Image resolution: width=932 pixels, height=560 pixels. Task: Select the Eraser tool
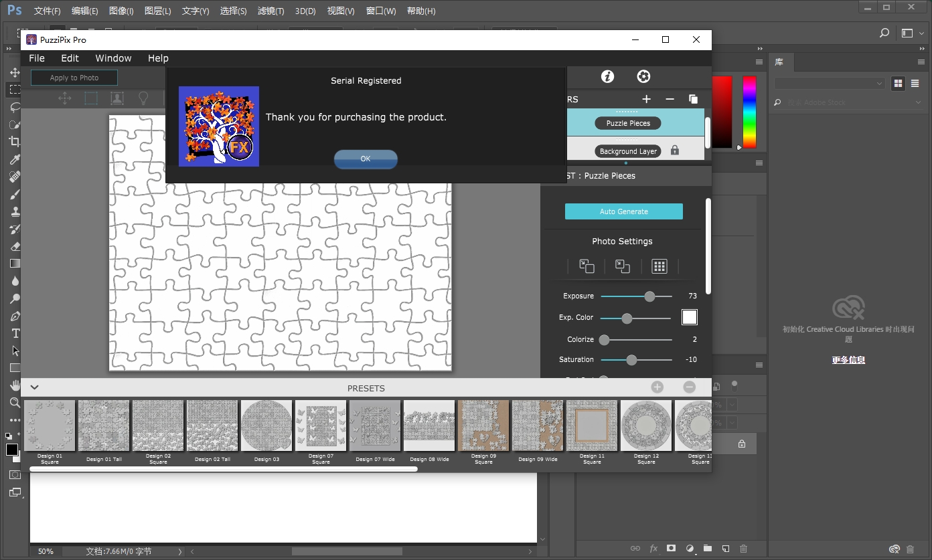pos(15,246)
